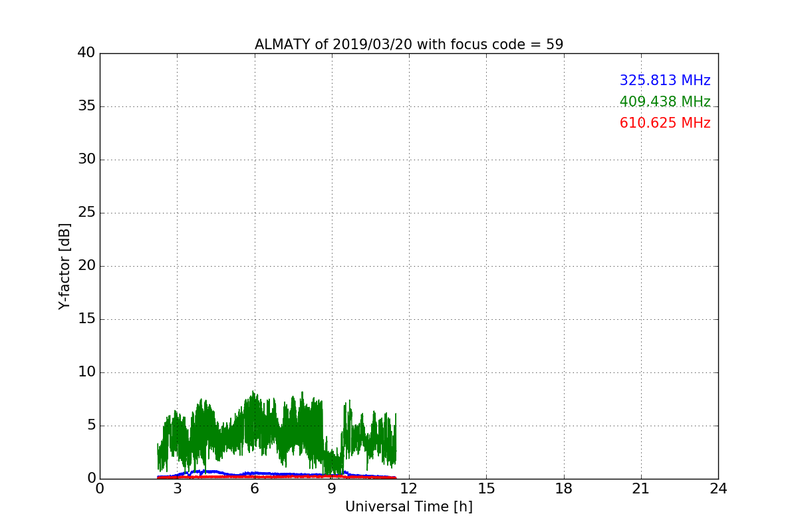The width and height of the screenshot is (798, 532).
Task: Click x-axis tick label 12
Action: tap(409, 489)
